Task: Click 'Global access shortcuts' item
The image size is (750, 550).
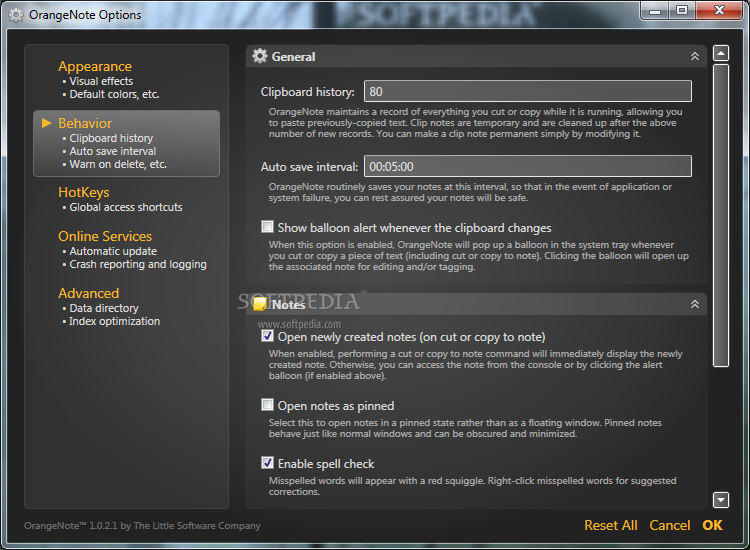Action: pyautogui.click(x=126, y=207)
